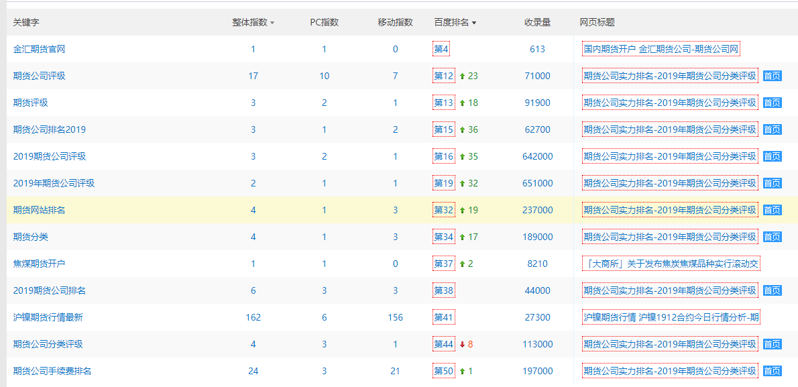Click the green up arrow beside 36
The image size is (798, 387).
click(463, 130)
